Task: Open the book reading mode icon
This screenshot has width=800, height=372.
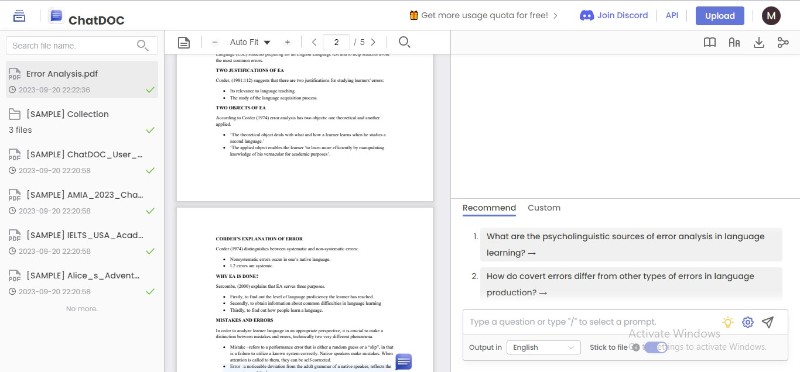Action: (710, 42)
